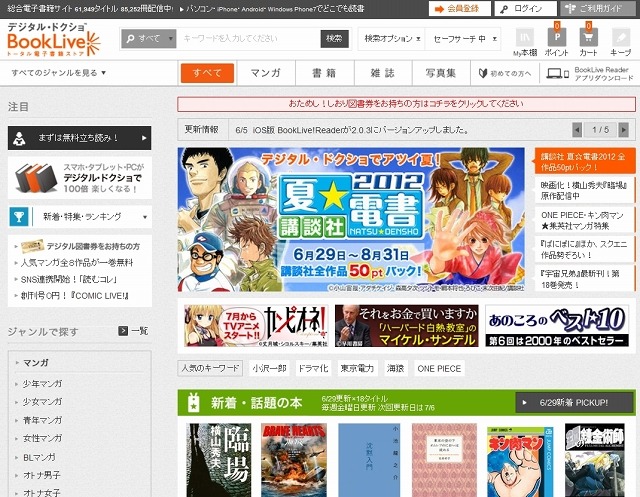Click ONE PIECE keyword tag
The image size is (640, 497).
point(439,368)
